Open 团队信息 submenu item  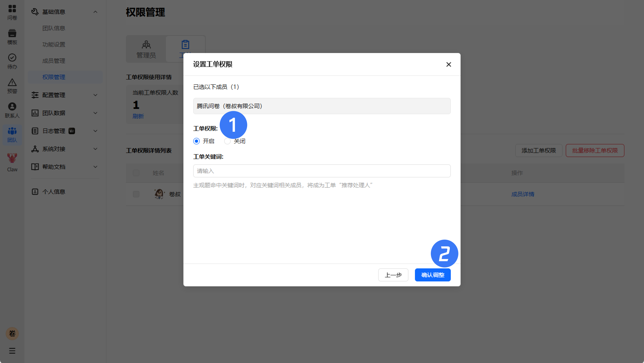(54, 28)
